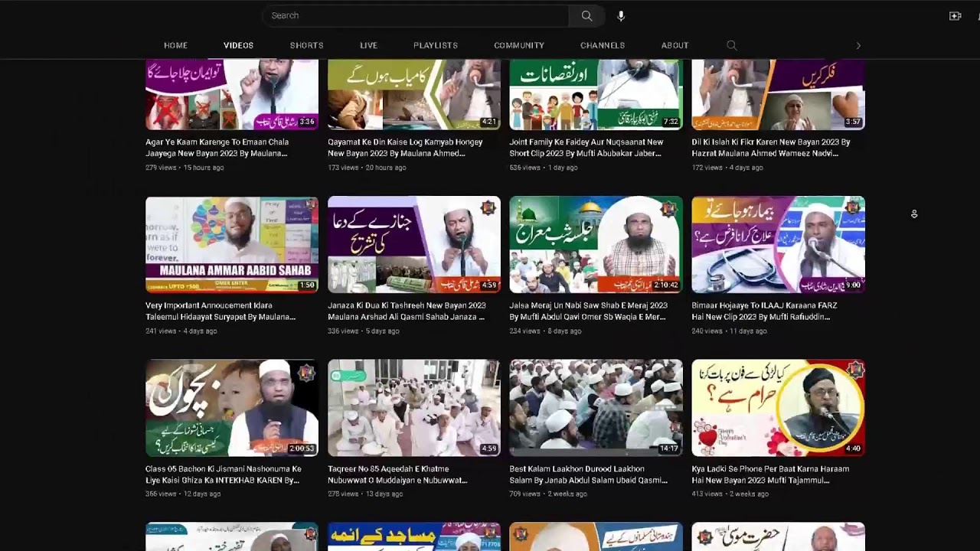Open 'Jalsa Meraj Un Nabi' video title
The height and width of the screenshot is (551, 980).
pos(589,311)
